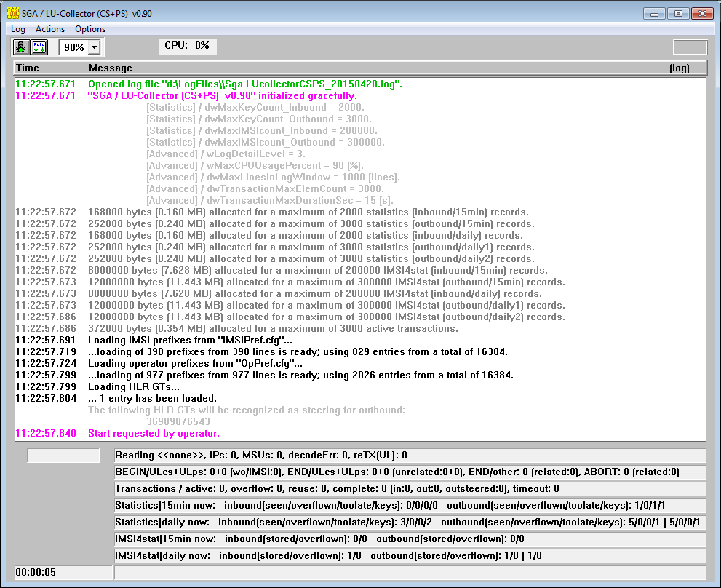
Task: Click the Message column header
Action: tap(111, 68)
